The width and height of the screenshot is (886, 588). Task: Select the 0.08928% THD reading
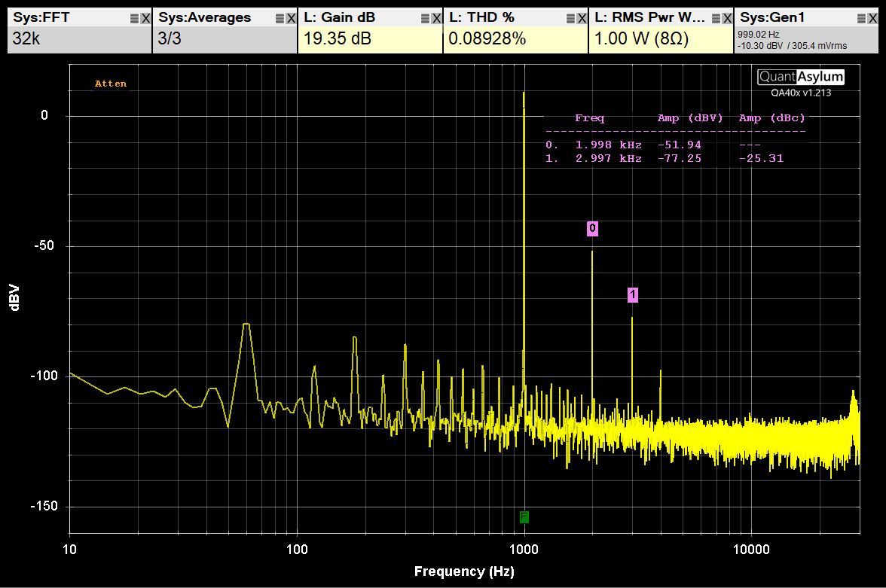coord(487,38)
